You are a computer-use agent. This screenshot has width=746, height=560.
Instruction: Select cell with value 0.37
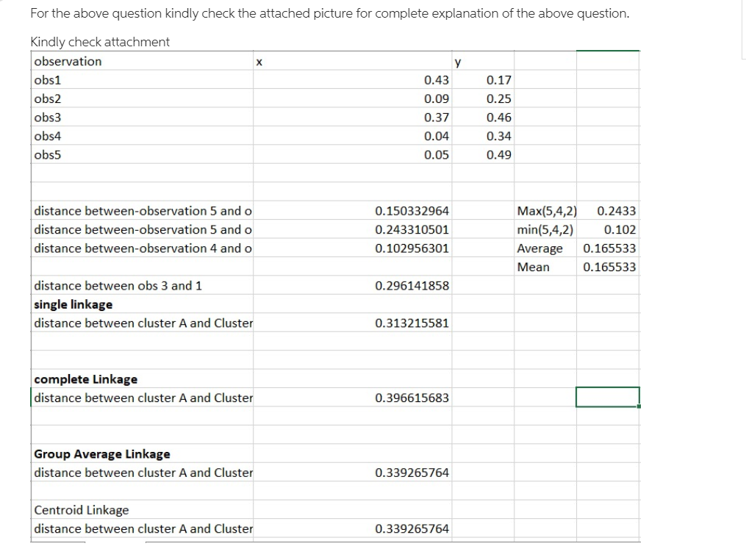pos(353,117)
